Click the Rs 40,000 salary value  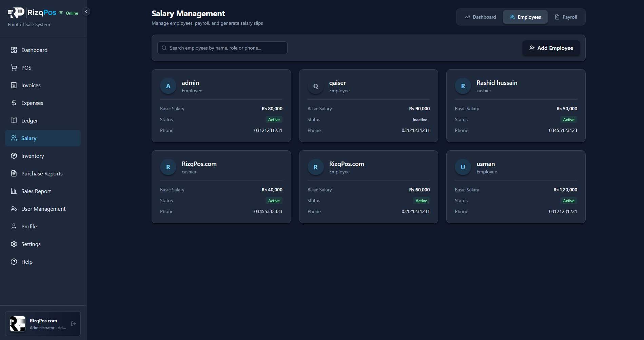[272, 190]
